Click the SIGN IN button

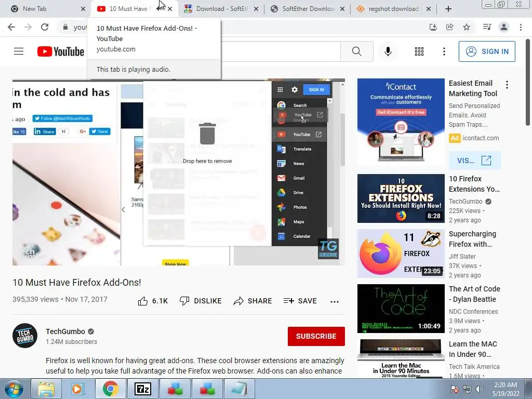487,51
